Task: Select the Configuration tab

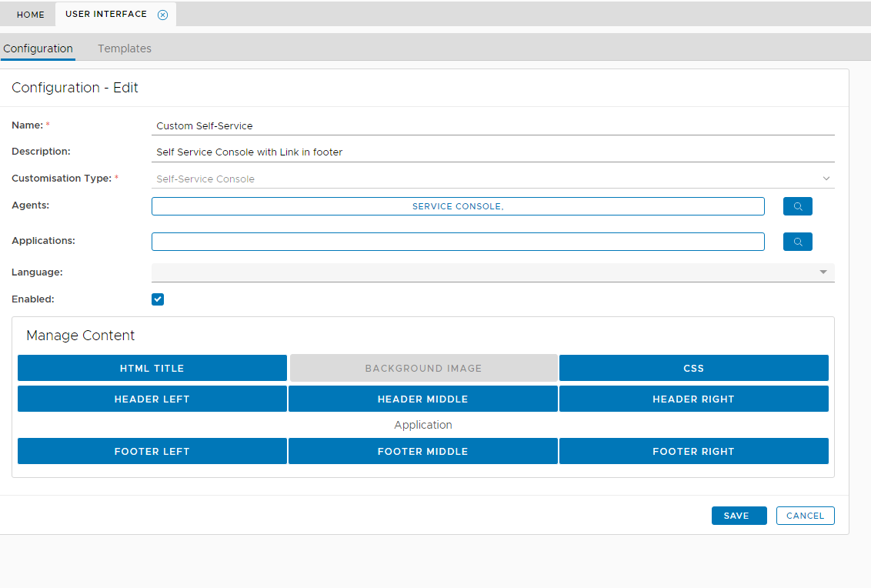Action: [38, 48]
